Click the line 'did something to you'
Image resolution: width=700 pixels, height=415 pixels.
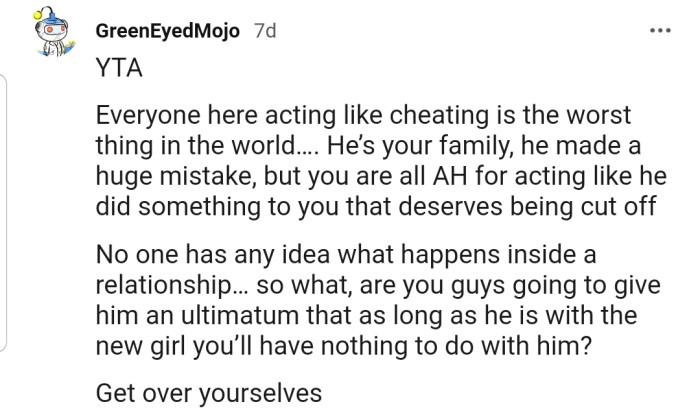tap(376, 206)
